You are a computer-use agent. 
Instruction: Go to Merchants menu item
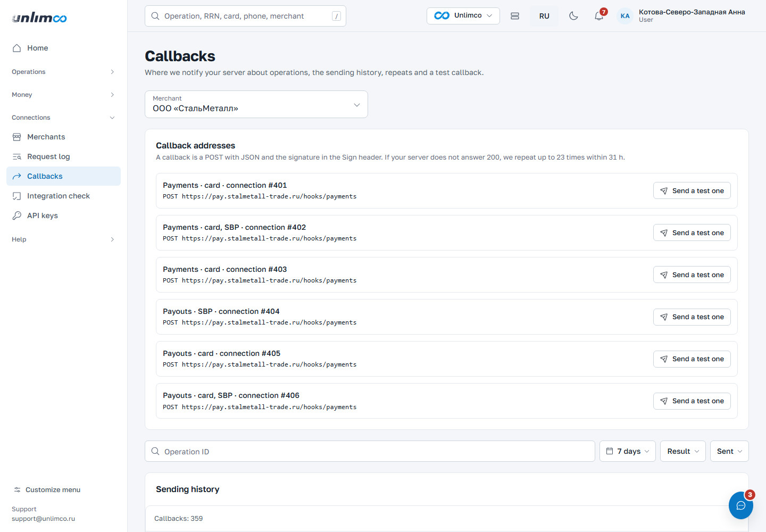click(x=63, y=137)
